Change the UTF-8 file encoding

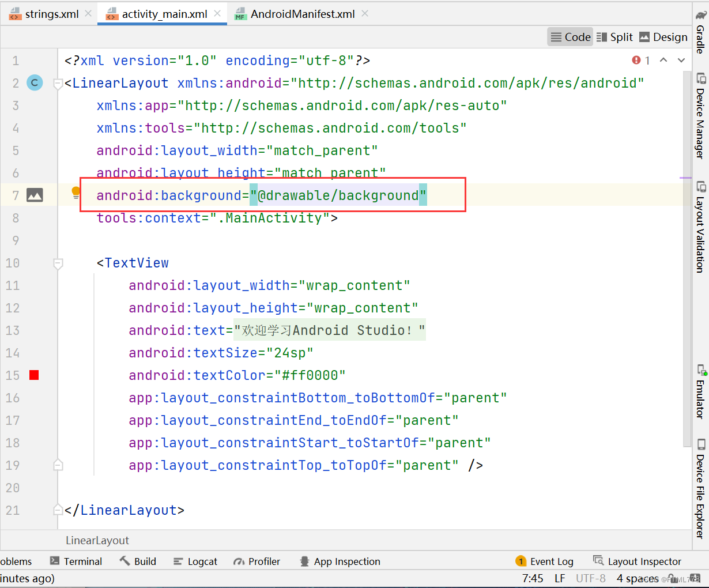click(591, 578)
